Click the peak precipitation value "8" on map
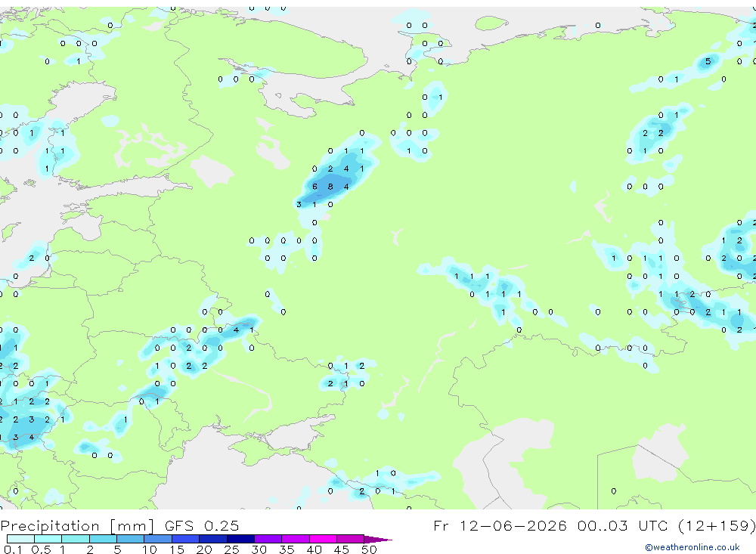The width and height of the screenshot is (756, 554). tap(330, 187)
